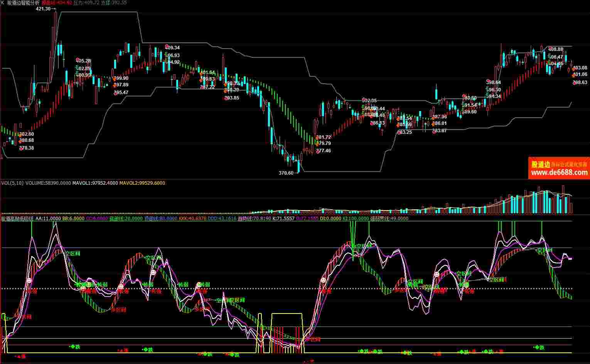This screenshot has width=590, height=364.
Task: Click the smiley face icon near 1130 peak
Action: [437, 275]
